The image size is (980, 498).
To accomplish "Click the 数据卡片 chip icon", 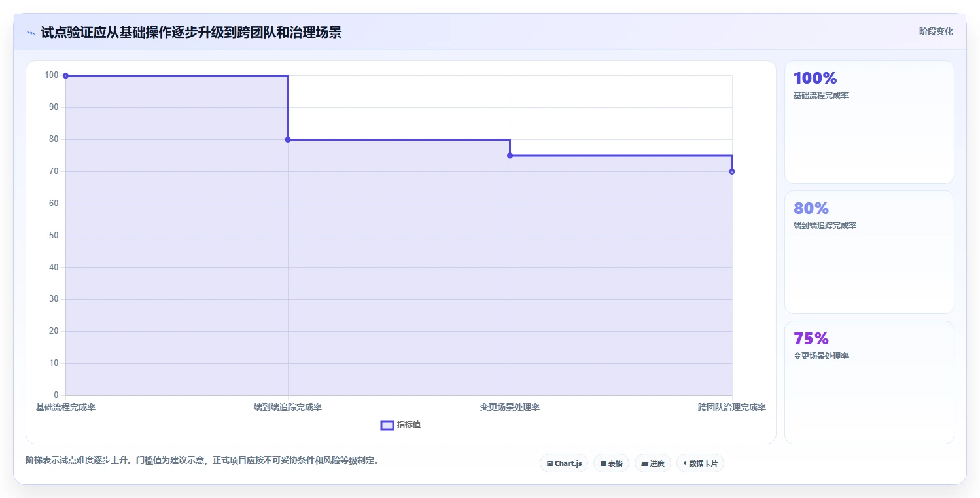I will tap(685, 463).
